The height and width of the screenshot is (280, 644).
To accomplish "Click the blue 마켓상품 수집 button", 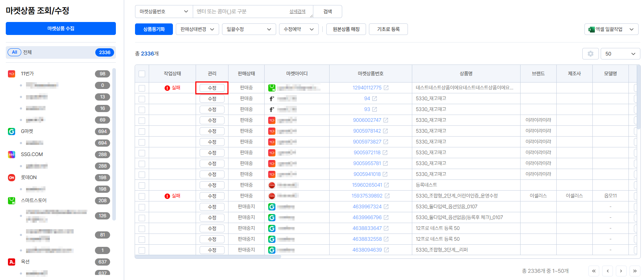I will 61,28.
